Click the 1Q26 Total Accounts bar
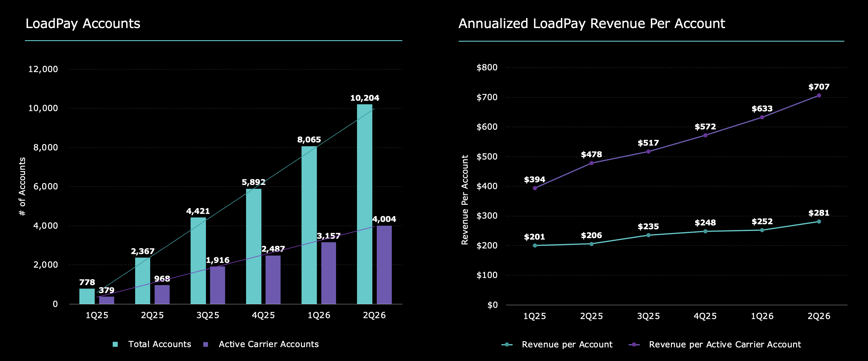868x361 pixels. click(309, 225)
